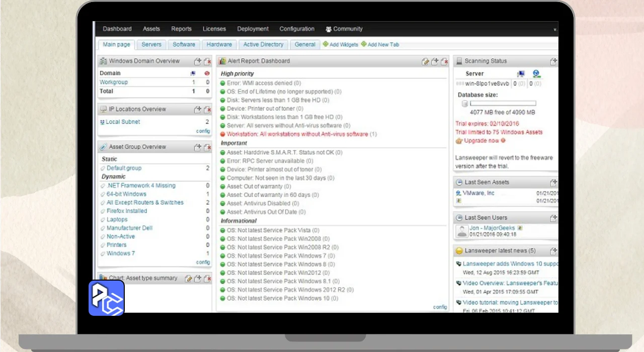
Task: Open Video tutorial: moving Lansweeper news link
Action: pyautogui.click(x=510, y=303)
